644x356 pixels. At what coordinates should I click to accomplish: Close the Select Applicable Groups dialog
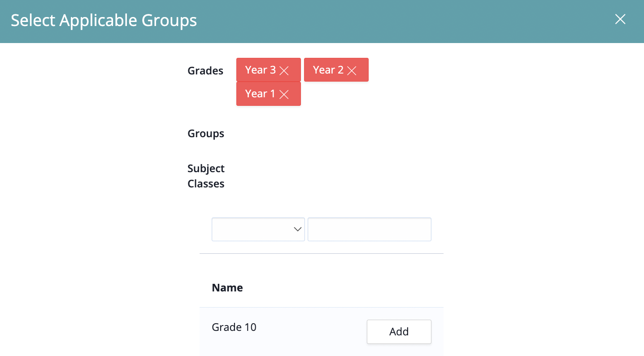[620, 19]
